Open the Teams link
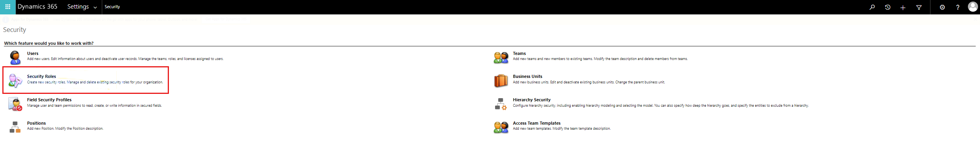The width and height of the screenshot is (980, 164). (x=519, y=53)
